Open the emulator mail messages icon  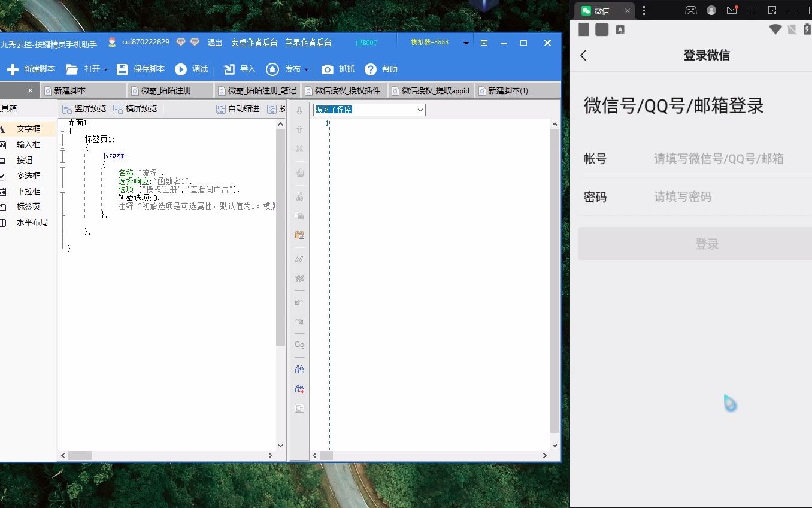tap(732, 10)
